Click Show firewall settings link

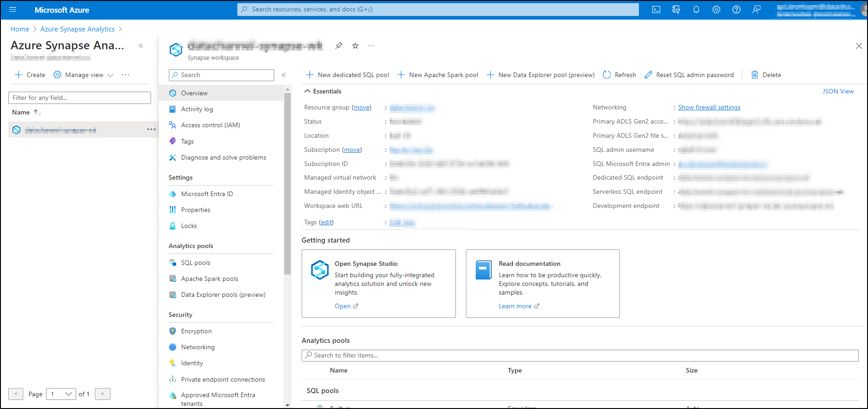coord(709,107)
